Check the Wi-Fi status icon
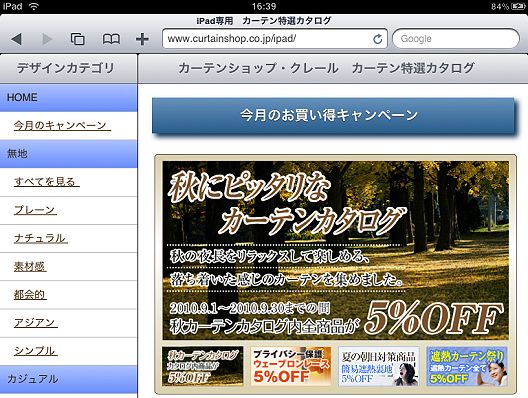The height and width of the screenshot is (398, 528). tap(33, 6)
